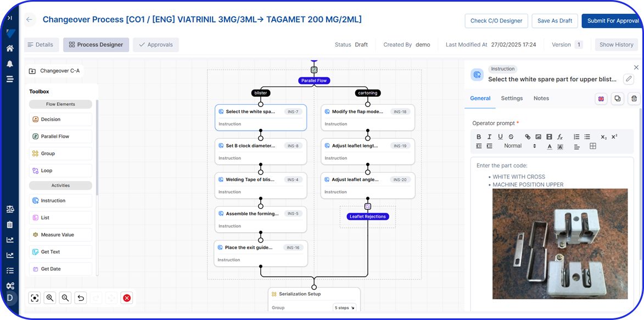
Task: Open the Normal paragraph style dropdown
Action: [x=519, y=146]
